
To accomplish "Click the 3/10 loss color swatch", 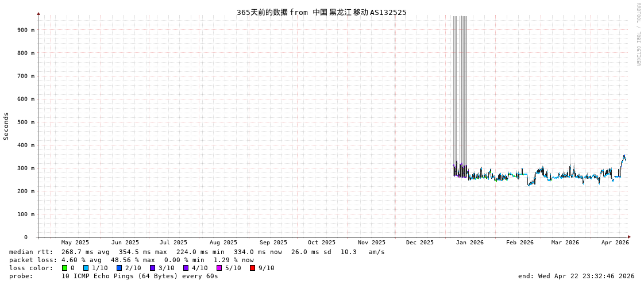I will coord(152,268).
